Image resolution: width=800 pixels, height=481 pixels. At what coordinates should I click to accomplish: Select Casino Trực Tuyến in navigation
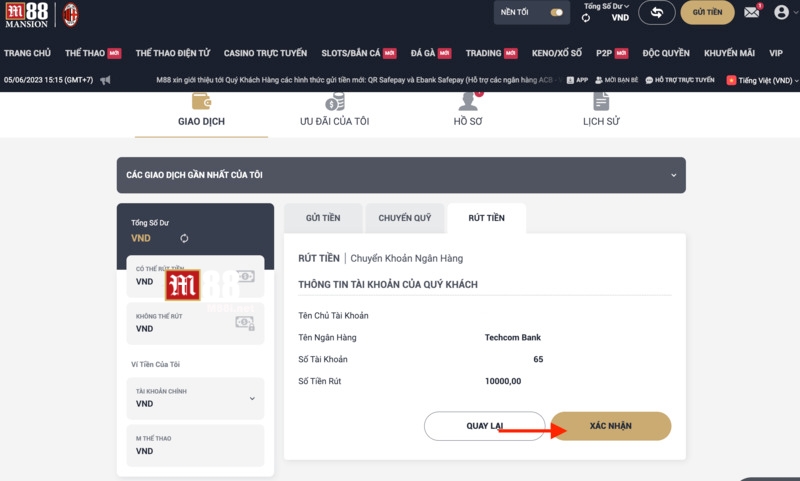coord(266,53)
